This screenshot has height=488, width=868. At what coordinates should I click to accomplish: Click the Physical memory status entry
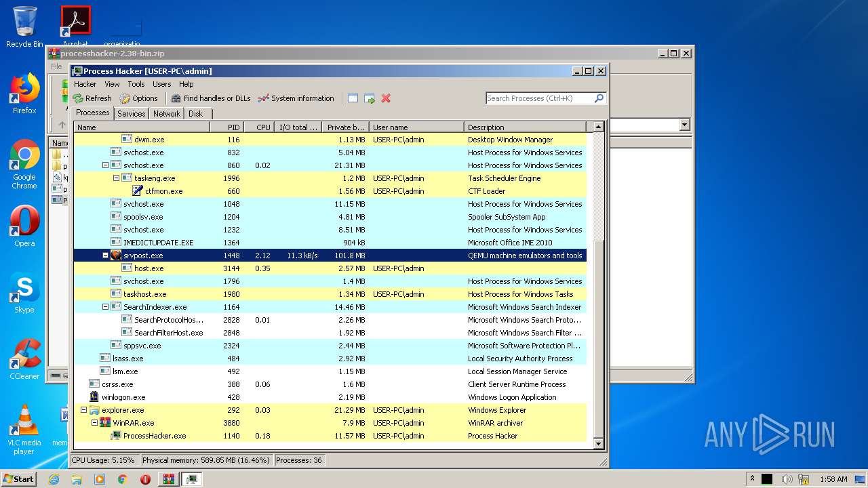pos(205,460)
